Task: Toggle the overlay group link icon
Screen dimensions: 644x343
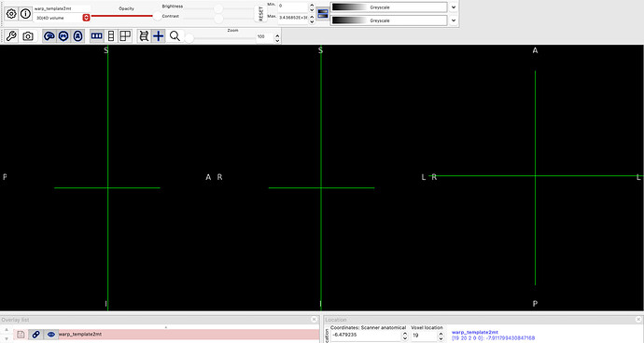Action: click(x=35, y=335)
